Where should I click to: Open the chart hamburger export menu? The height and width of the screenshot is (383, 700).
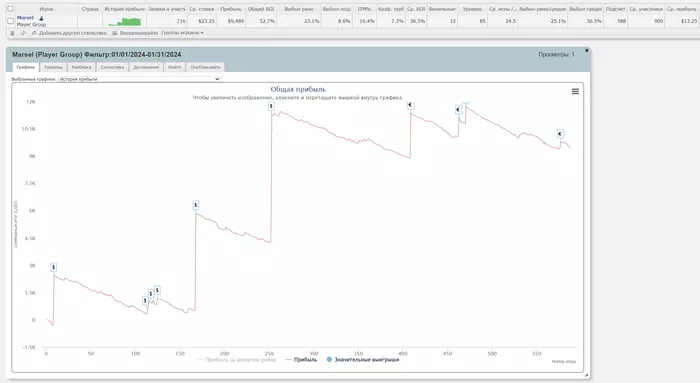point(575,91)
